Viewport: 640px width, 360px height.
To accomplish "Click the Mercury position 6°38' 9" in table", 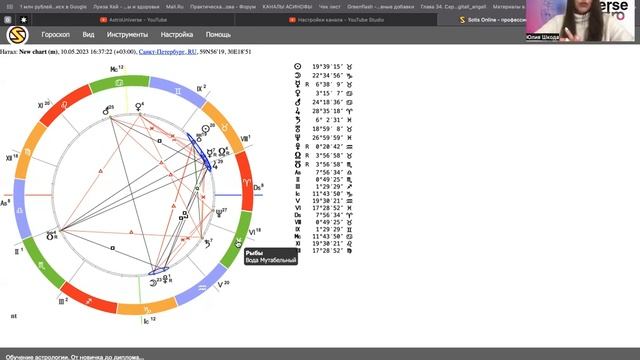I will click(329, 84).
